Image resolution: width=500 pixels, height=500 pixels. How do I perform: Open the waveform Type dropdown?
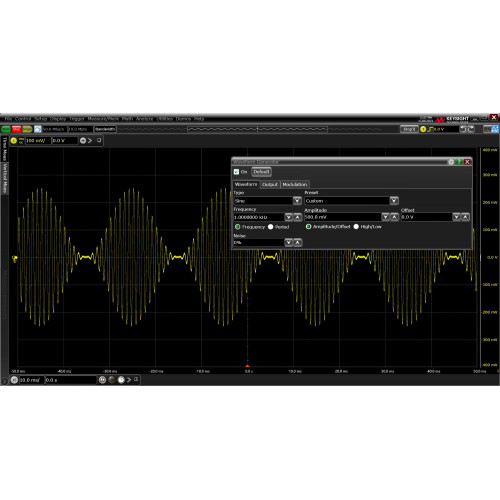tap(297, 201)
